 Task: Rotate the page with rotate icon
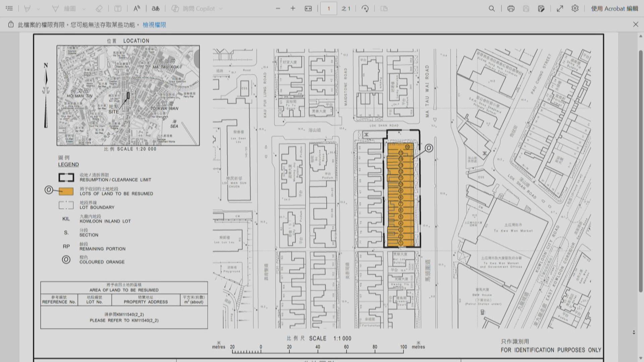click(x=365, y=8)
